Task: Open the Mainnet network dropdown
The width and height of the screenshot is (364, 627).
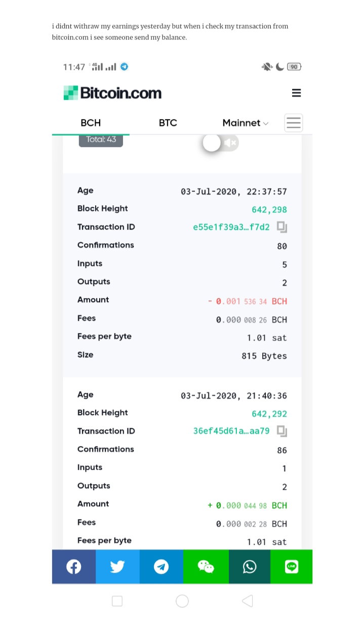Action: click(x=246, y=123)
